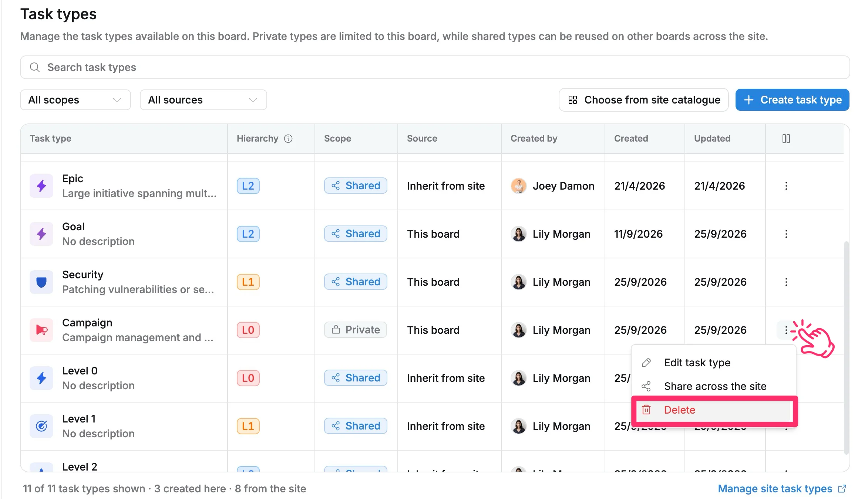This screenshot has width=868, height=499.
Task: Click the Goal task type icon
Action: point(41,234)
